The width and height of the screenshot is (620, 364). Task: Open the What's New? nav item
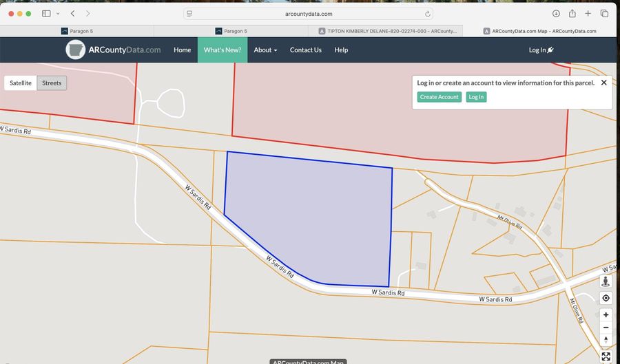223,50
